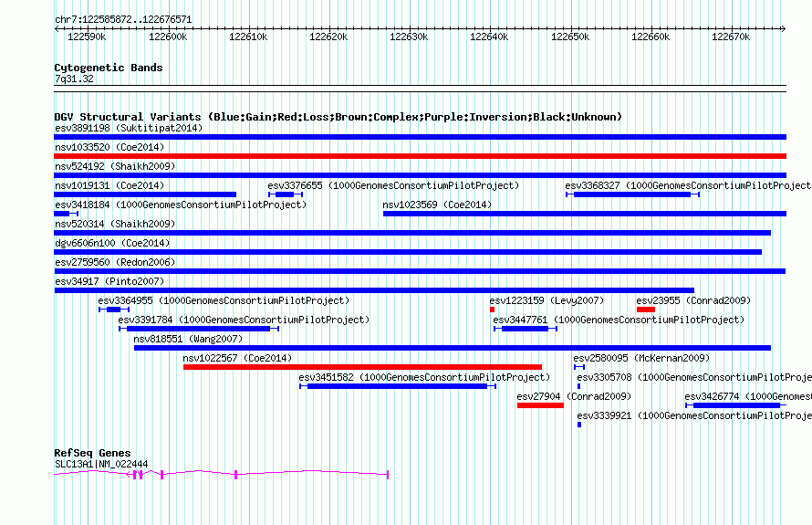The height and width of the screenshot is (525, 812).
Task: Open esv1223159 (Levy2007) label
Action: click(x=547, y=300)
